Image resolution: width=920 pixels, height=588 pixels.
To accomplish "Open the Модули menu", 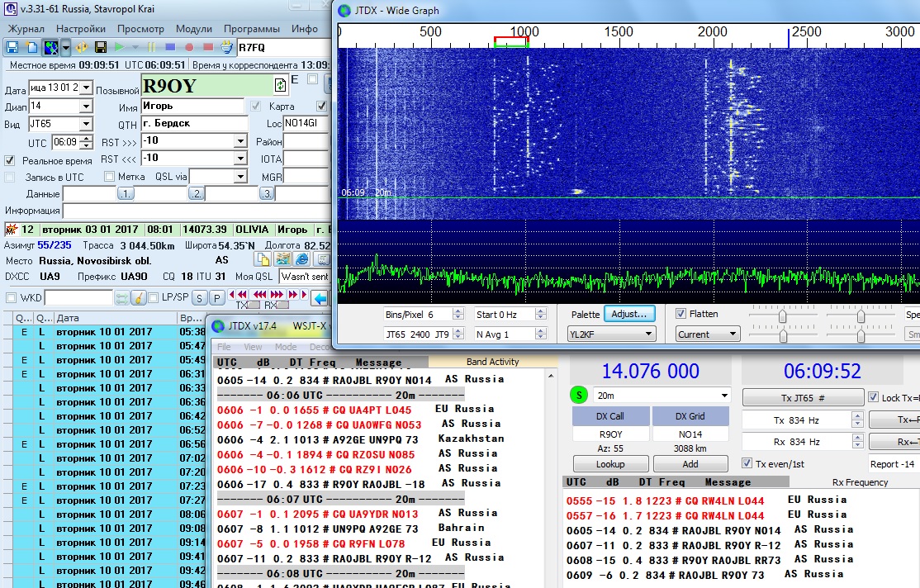I will [193, 29].
